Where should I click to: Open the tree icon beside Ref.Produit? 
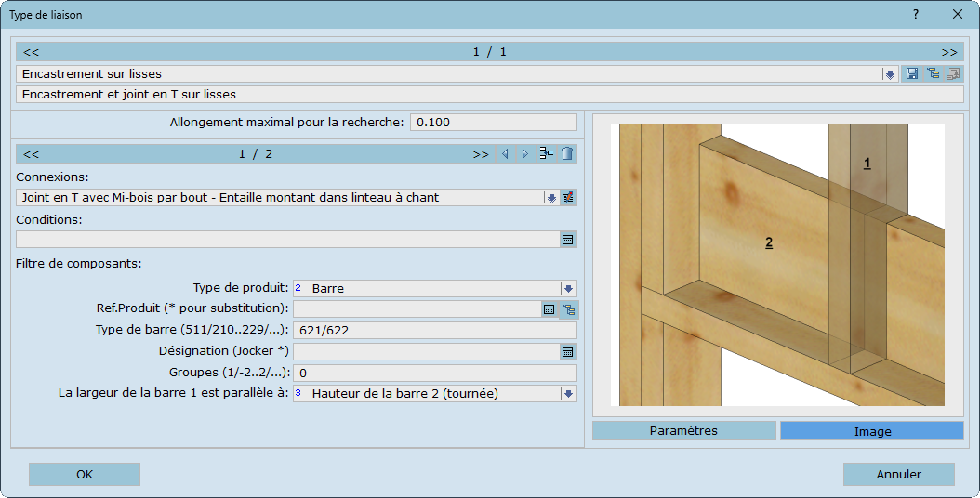(x=568, y=309)
